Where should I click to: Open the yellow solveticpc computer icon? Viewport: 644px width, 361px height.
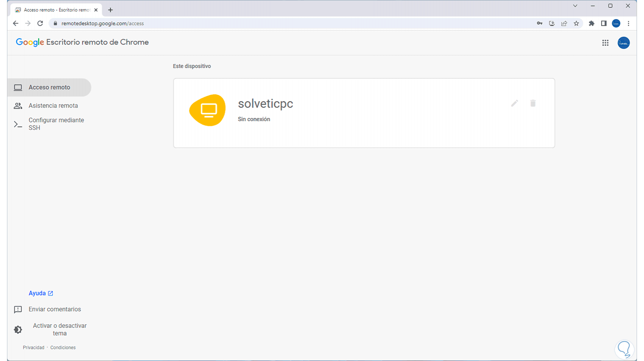(x=207, y=110)
